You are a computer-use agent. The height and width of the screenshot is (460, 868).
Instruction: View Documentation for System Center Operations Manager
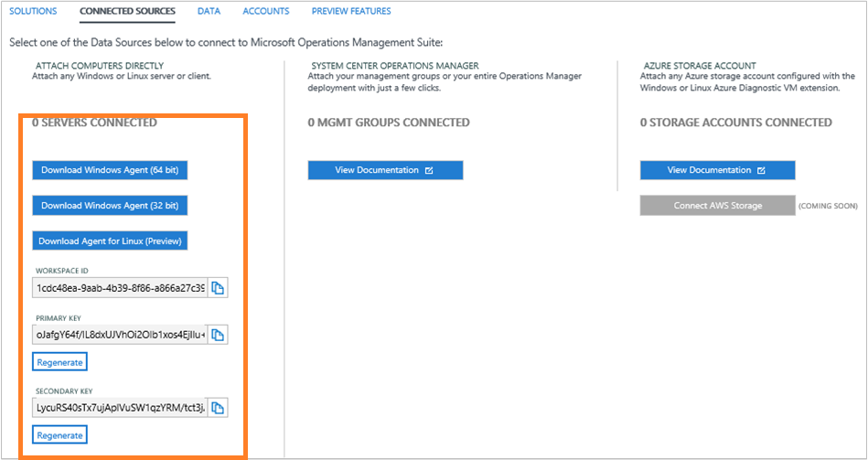[385, 170]
